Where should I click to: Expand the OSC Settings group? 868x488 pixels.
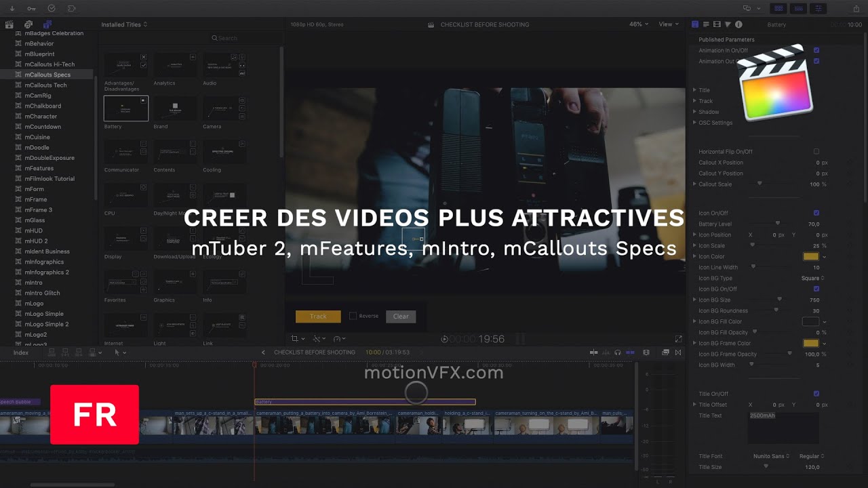pos(694,123)
